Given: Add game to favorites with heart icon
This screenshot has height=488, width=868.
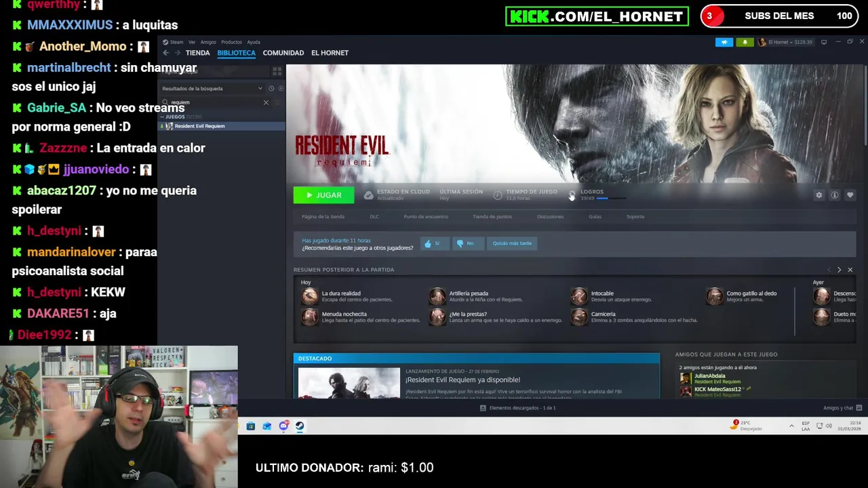Looking at the screenshot, I should [850, 195].
